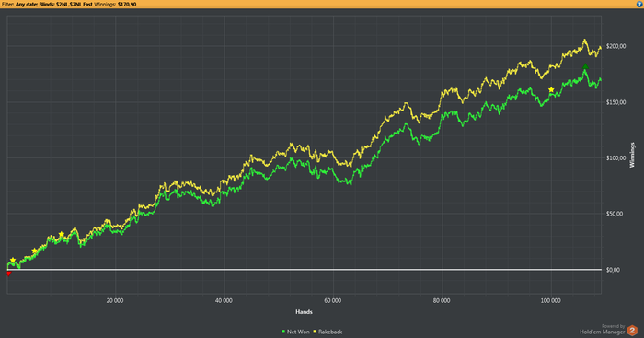
Task: Click the yellow star marker closest to graph start
Action: coord(13,260)
